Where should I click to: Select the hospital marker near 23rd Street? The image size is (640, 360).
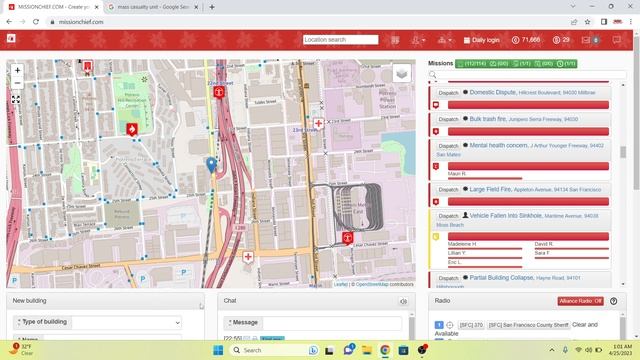coord(318,123)
